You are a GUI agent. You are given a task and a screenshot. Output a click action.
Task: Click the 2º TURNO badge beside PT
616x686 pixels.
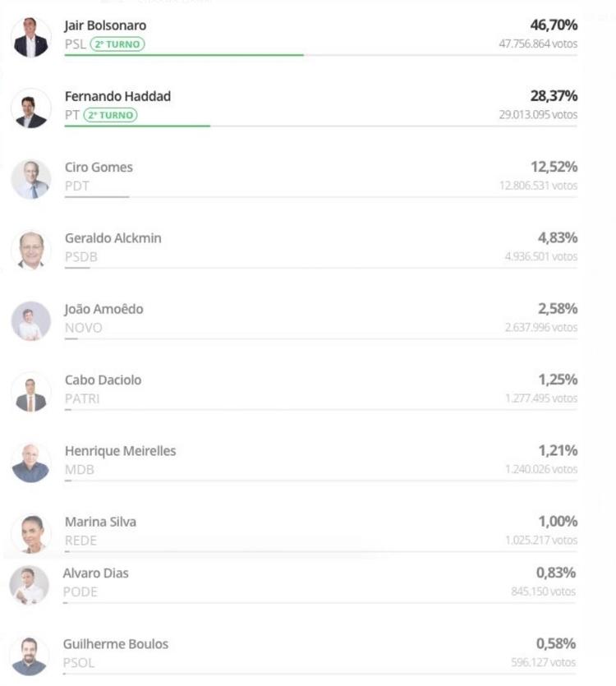click(x=111, y=115)
